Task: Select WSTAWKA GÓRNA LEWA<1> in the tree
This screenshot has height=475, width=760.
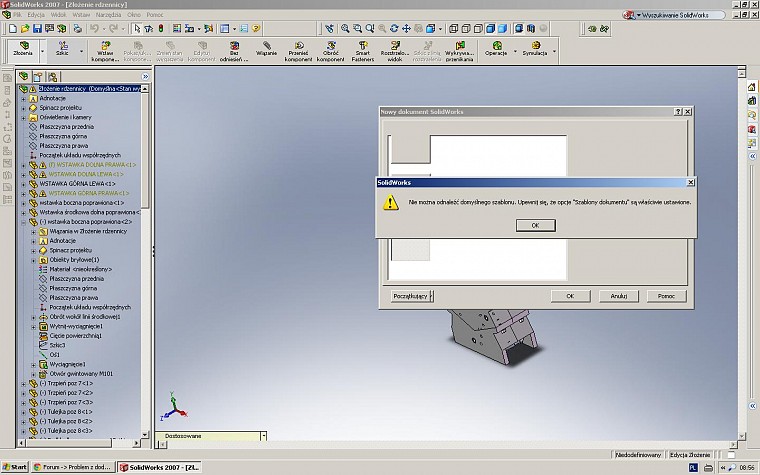Action: click(78, 184)
